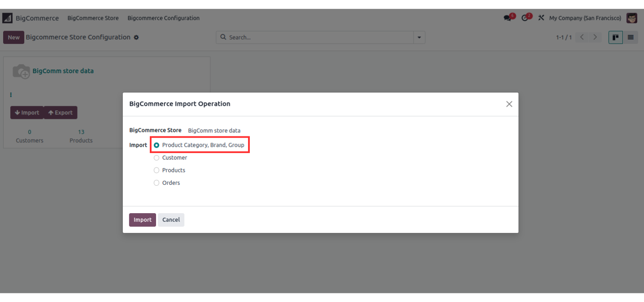Switch to kanban view icon

(x=615, y=37)
